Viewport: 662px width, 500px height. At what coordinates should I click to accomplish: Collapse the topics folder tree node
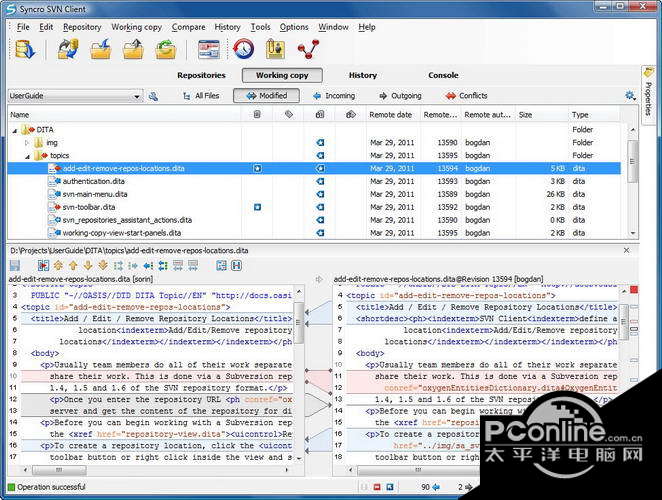click(27, 156)
